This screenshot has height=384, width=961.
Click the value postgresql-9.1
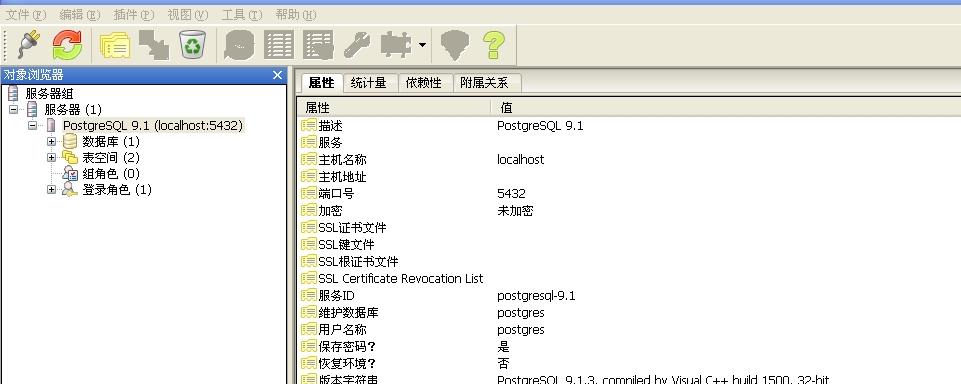pos(536,296)
